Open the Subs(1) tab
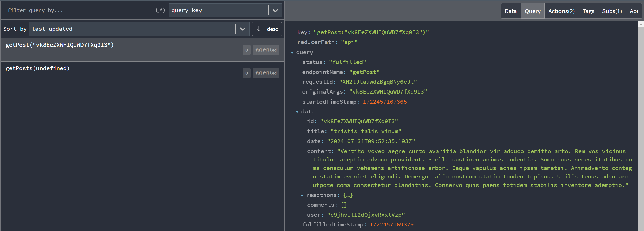The height and width of the screenshot is (231, 644). click(x=612, y=11)
